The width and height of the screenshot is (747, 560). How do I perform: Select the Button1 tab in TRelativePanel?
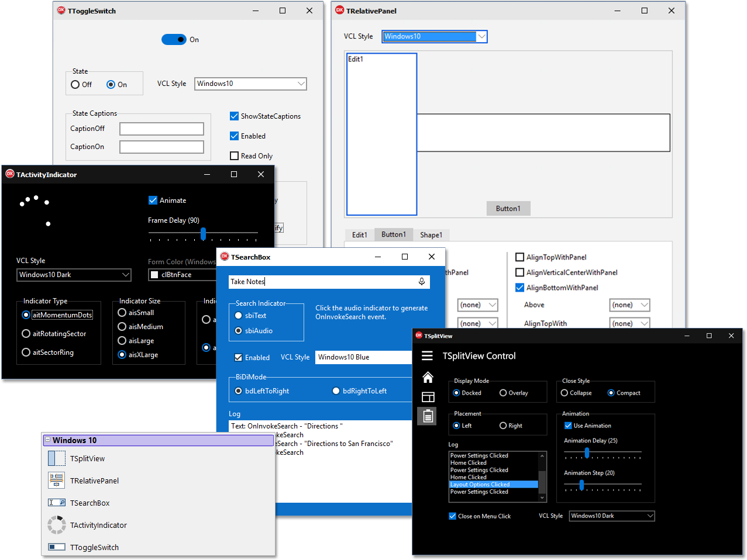click(x=393, y=234)
